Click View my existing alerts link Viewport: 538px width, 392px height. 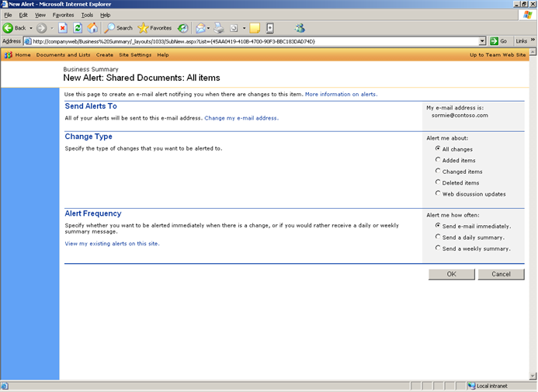tap(113, 244)
